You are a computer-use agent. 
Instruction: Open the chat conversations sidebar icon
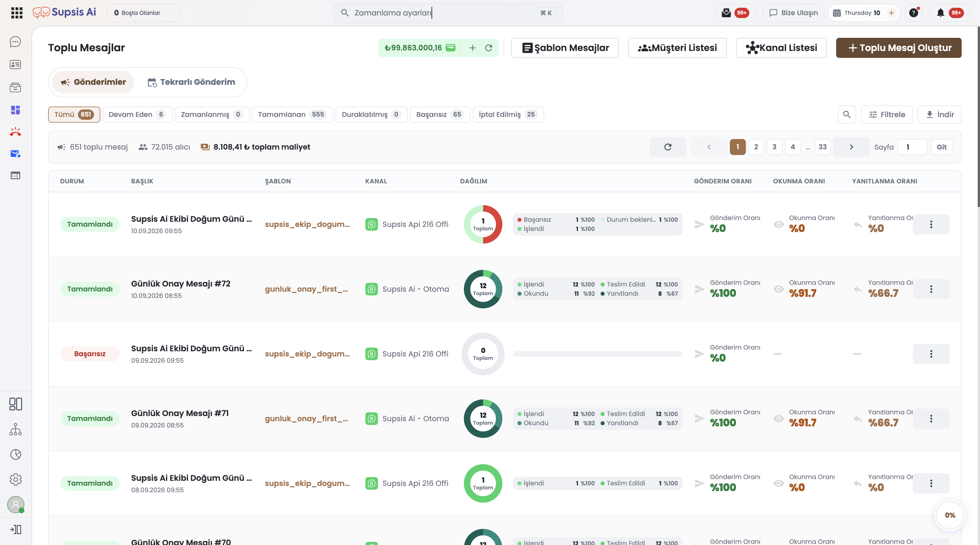point(15,42)
